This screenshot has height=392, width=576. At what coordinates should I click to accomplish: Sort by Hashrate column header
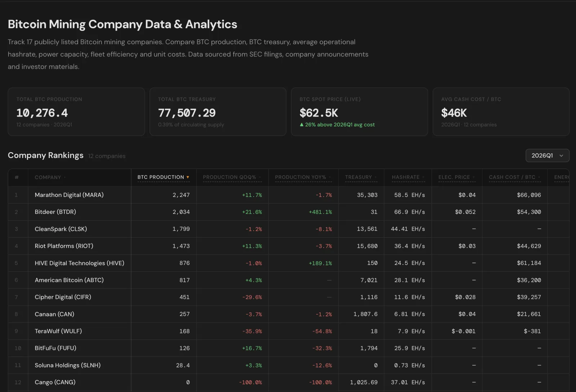point(408,177)
